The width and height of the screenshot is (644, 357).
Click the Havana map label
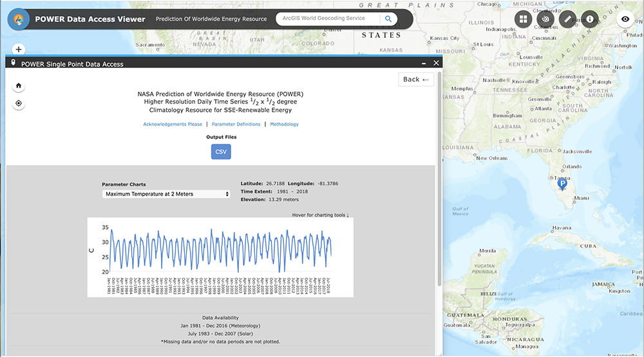tap(562, 228)
